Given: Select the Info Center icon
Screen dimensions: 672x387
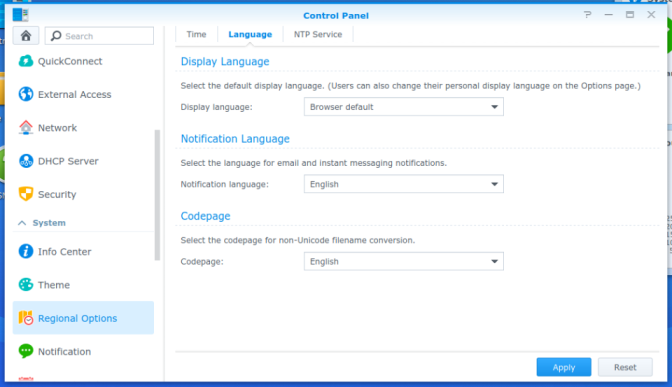Looking at the screenshot, I should tap(26, 251).
